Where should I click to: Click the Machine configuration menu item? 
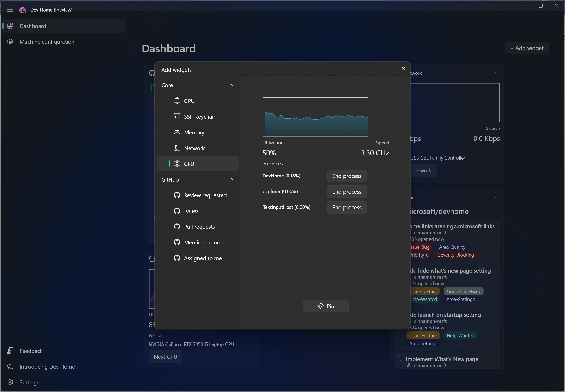click(x=47, y=42)
